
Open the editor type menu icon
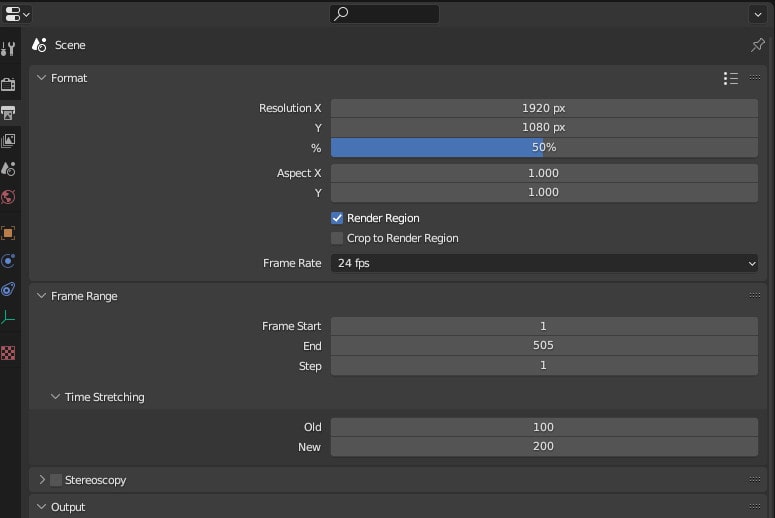(x=16, y=14)
